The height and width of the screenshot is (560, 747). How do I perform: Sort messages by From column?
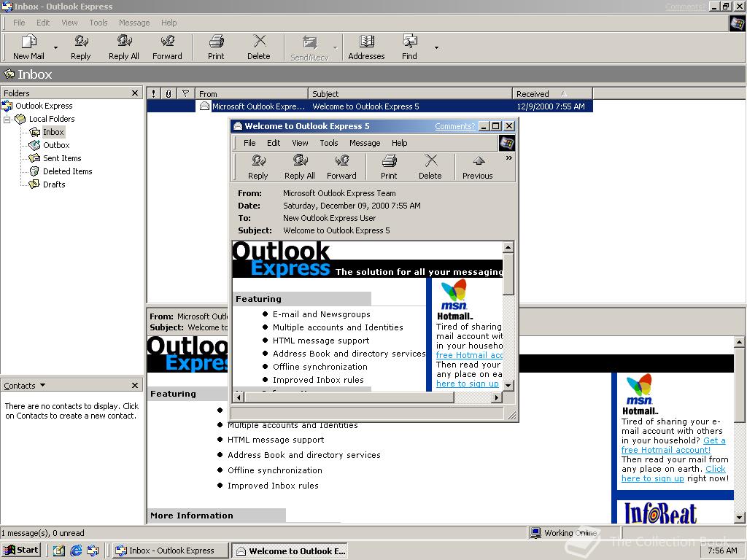coord(252,94)
